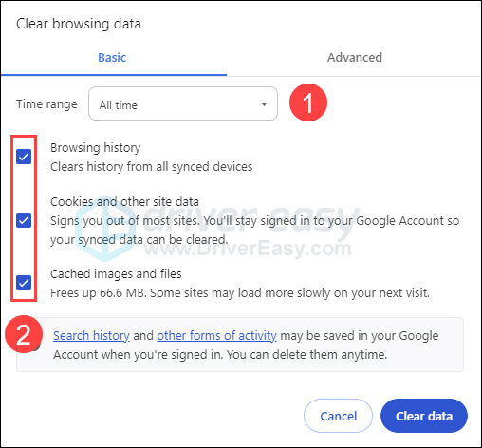Open the All time time range dropdown
Image resolution: width=482 pixels, height=448 pixels.
pos(183,103)
